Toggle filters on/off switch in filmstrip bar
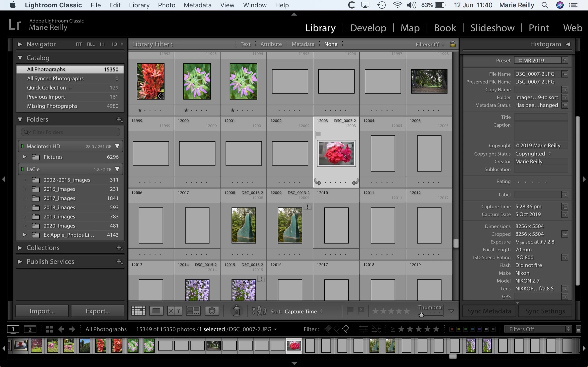 (x=578, y=329)
